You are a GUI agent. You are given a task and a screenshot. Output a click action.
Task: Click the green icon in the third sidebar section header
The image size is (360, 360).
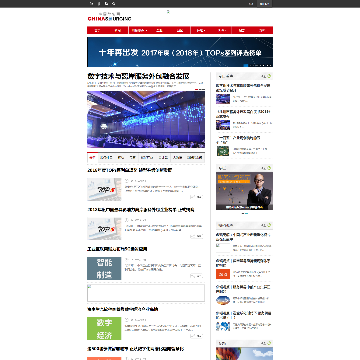pyautogui.click(x=269, y=225)
